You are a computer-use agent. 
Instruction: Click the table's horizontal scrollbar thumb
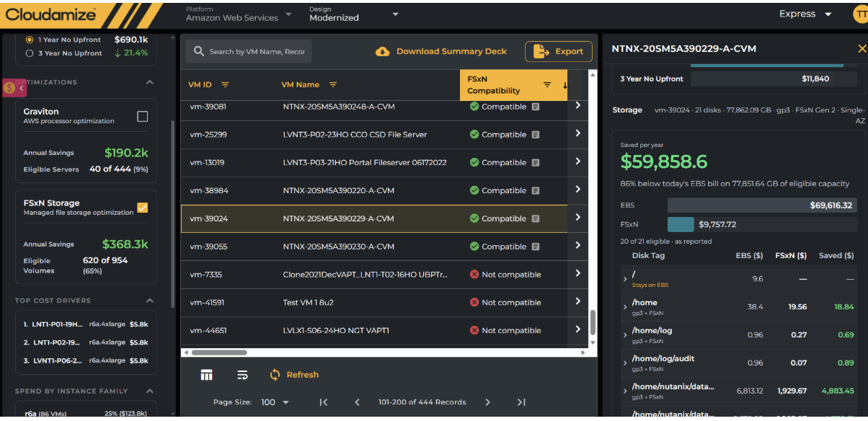pyautogui.click(x=218, y=353)
